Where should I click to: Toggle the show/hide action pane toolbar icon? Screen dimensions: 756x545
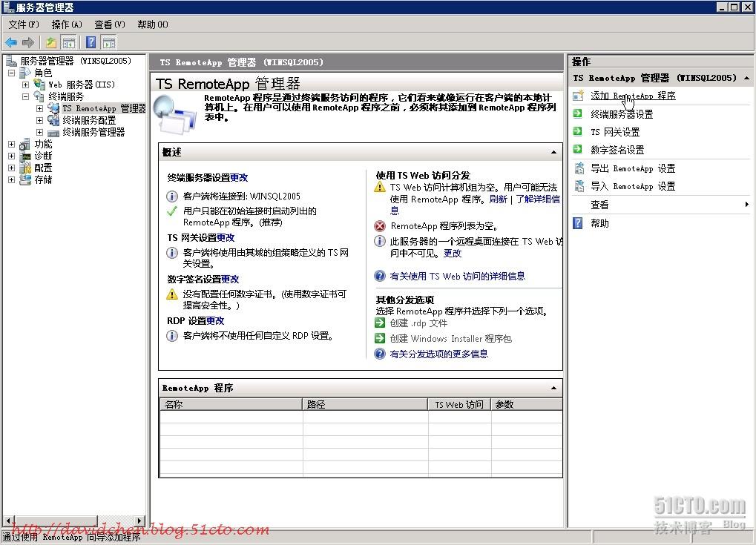click(x=109, y=43)
